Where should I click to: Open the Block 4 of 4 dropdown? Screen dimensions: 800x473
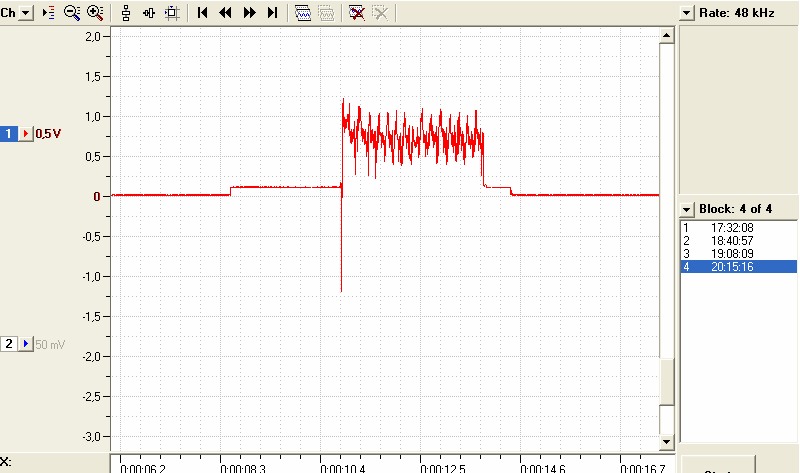[x=687, y=209]
